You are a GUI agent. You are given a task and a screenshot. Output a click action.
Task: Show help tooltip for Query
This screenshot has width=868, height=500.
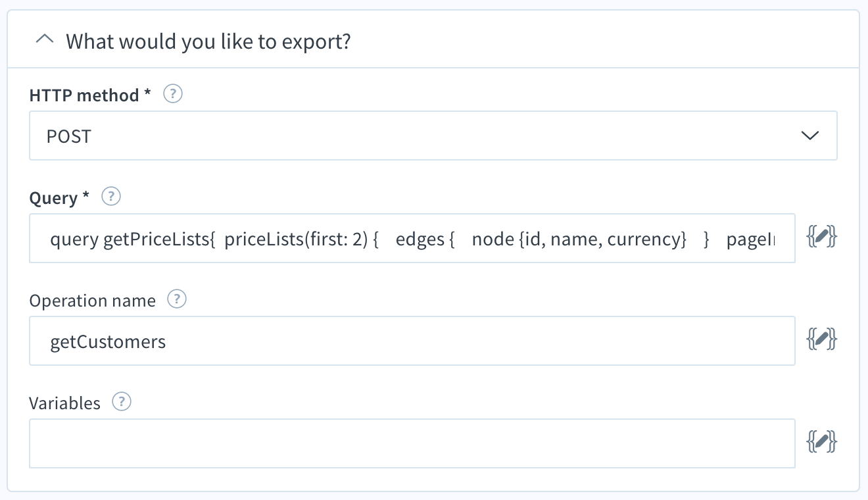click(112, 197)
